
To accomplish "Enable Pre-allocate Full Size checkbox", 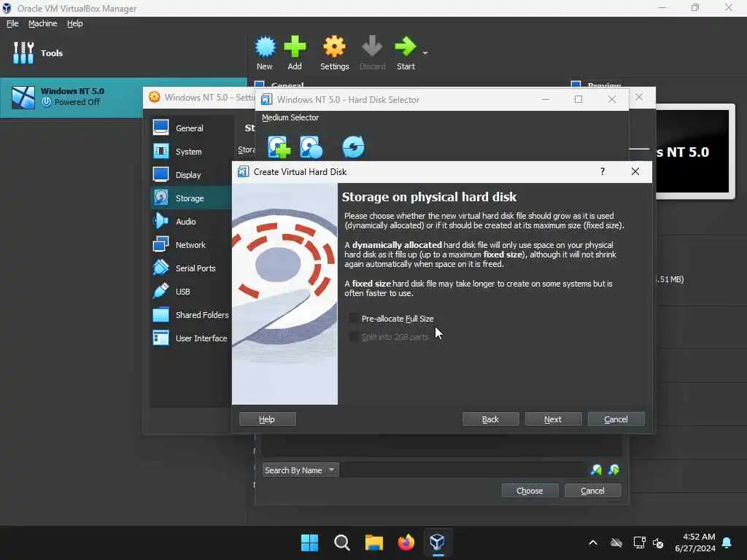I will 354,318.
